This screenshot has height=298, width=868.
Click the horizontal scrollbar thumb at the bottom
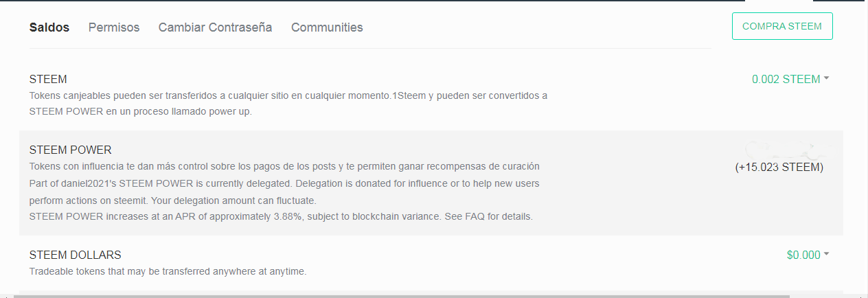point(402,296)
